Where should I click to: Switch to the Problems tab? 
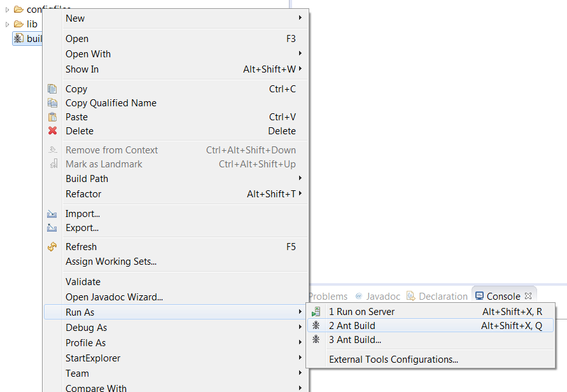click(327, 296)
